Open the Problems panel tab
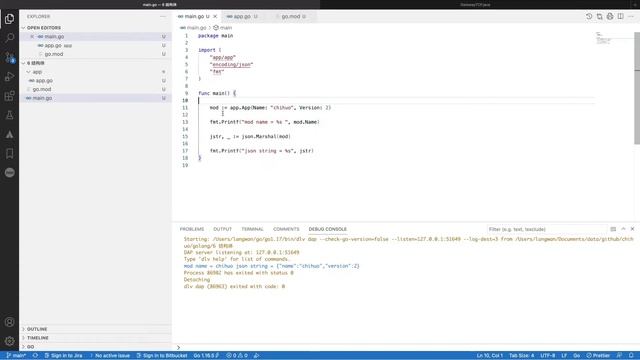Screen dimensions: 640x360 pyautogui.click(x=192, y=229)
